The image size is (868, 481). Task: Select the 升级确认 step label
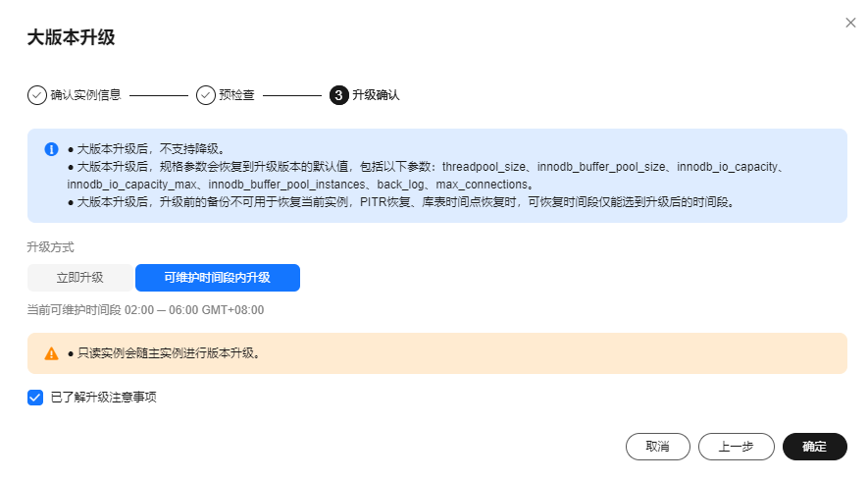[376, 95]
